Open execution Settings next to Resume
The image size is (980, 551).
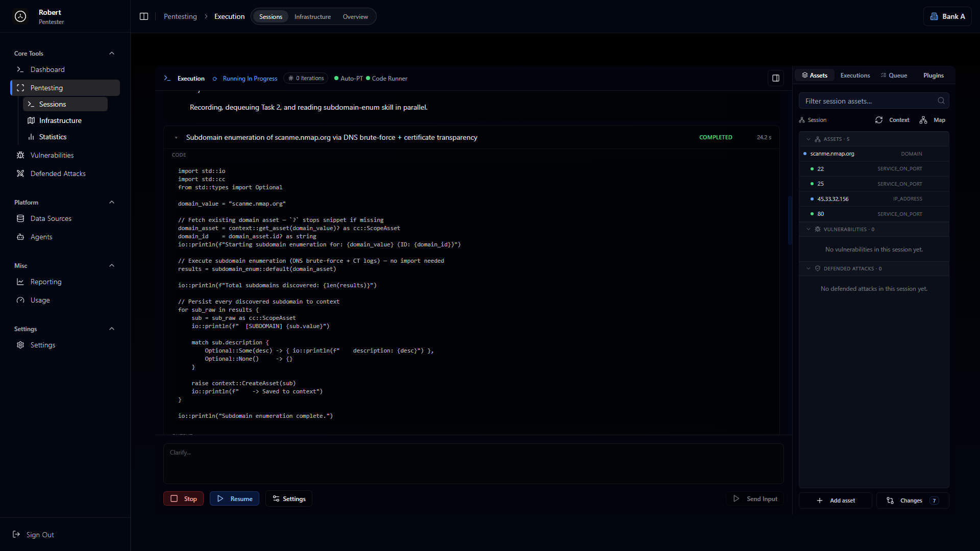tap(289, 498)
